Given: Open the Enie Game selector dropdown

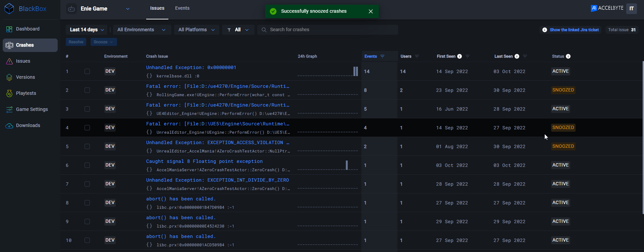Looking at the screenshot, I should pos(98,9).
